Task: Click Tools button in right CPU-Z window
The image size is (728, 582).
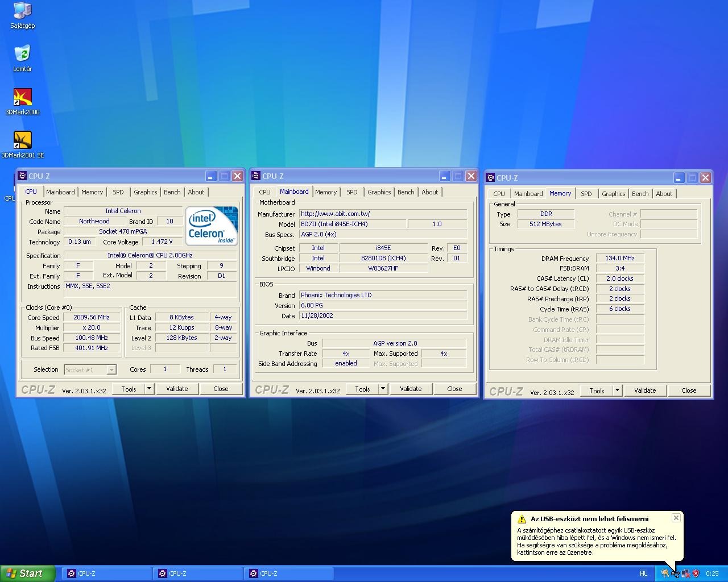Action: (597, 390)
